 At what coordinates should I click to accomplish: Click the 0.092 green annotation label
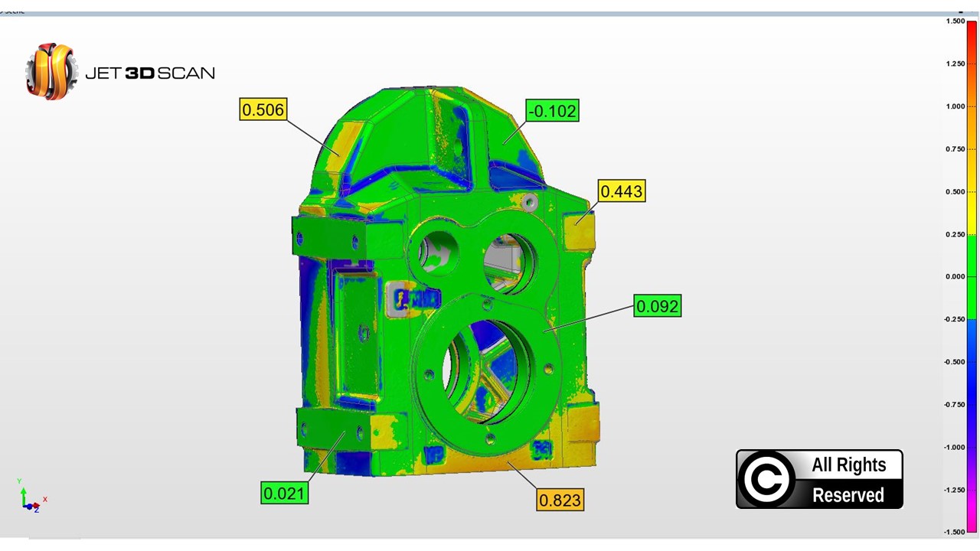[x=657, y=306]
